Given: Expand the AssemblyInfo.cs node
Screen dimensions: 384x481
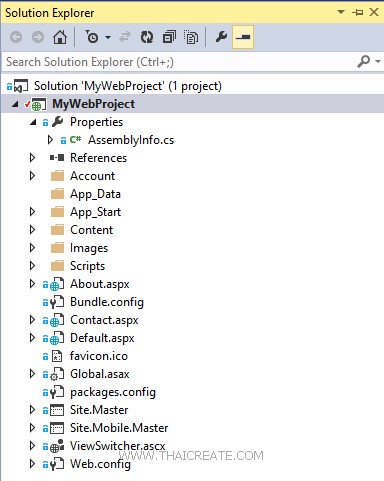Looking at the screenshot, I should click(x=50, y=140).
